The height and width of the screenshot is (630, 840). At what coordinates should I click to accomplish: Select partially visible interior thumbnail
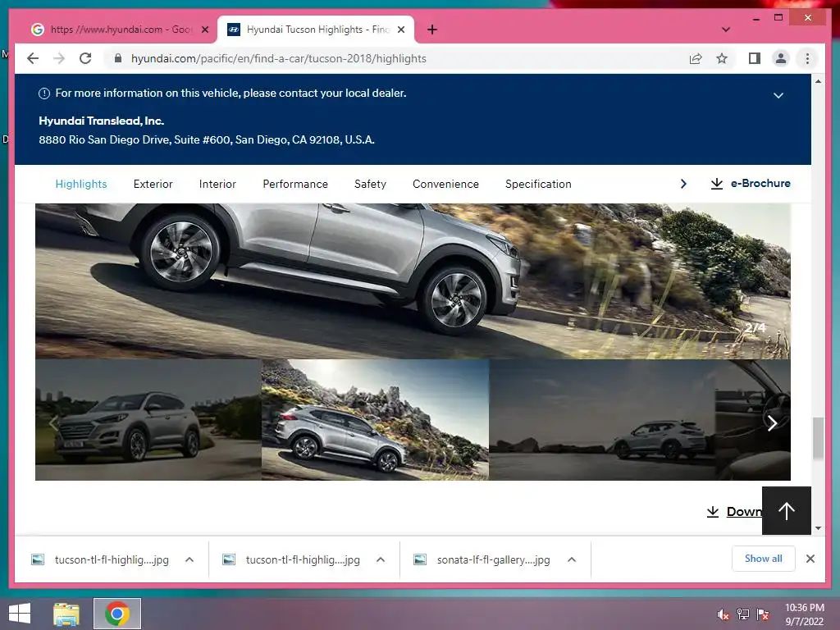(753, 419)
